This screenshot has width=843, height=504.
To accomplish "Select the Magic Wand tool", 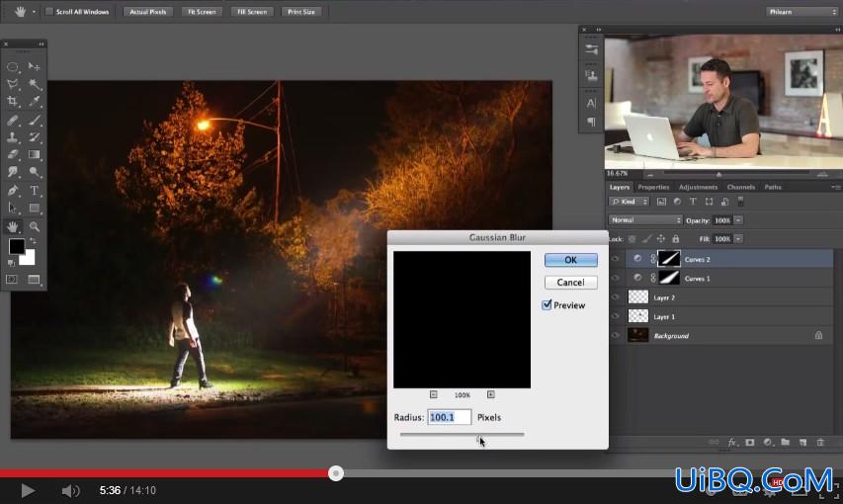I will click(34, 84).
